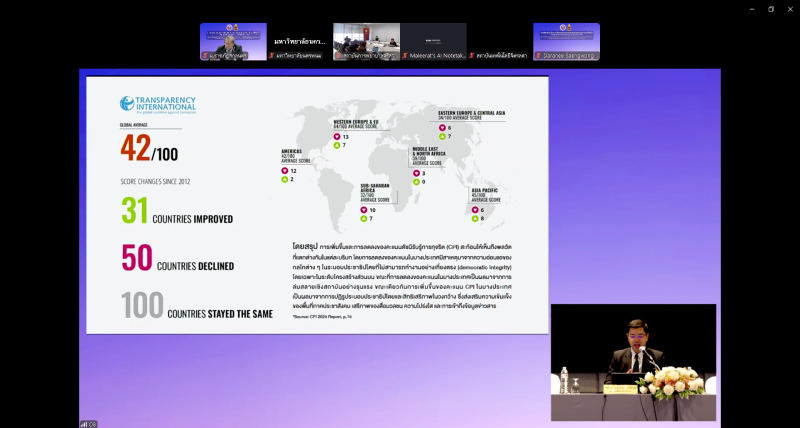Click the pink declined icon under Western Europe & EU
This screenshot has width=800, height=428.
[x=336, y=136]
